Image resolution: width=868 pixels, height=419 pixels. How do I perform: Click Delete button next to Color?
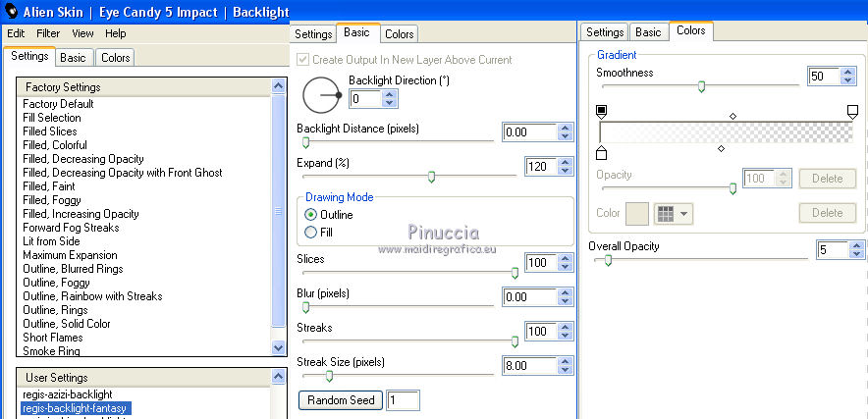(x=827, y=213)
